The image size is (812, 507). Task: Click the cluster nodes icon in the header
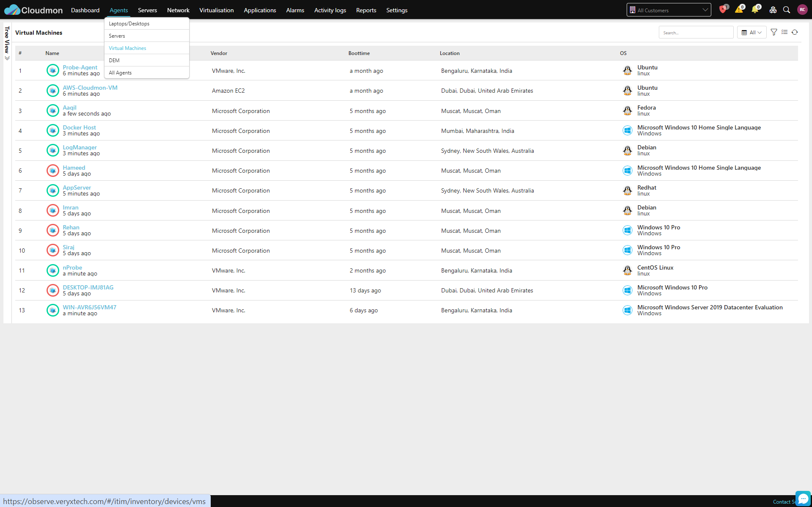(x=773, y=10)
